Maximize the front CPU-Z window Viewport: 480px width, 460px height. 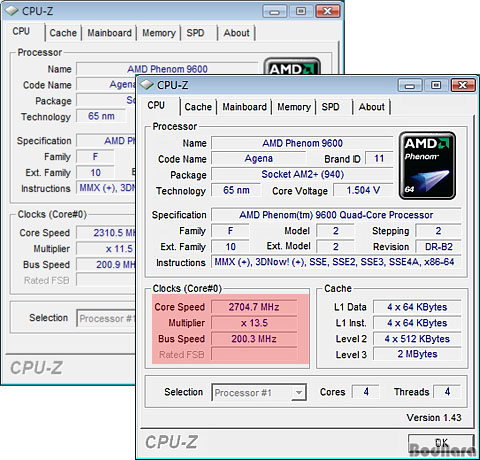(x=436, y=86)
